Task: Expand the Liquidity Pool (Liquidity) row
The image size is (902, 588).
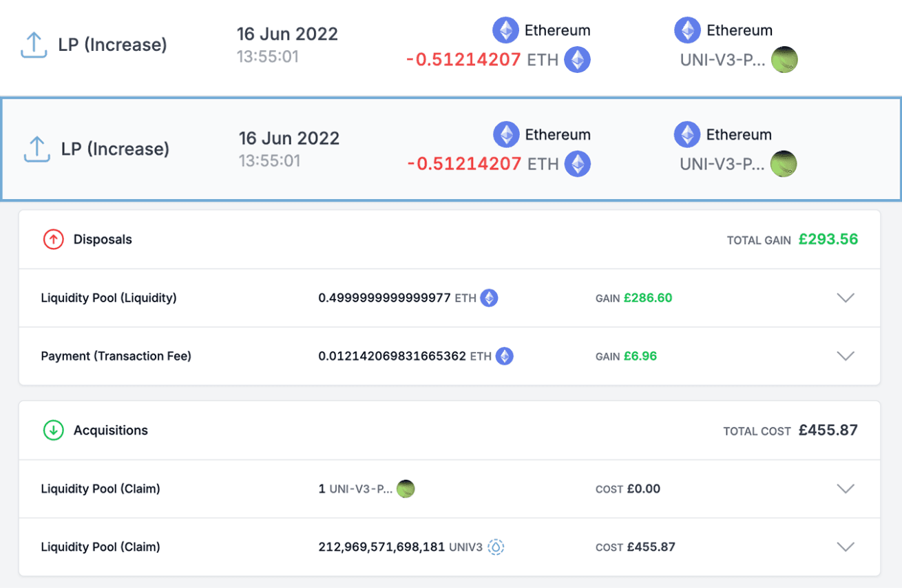Action: pos(846,297)
